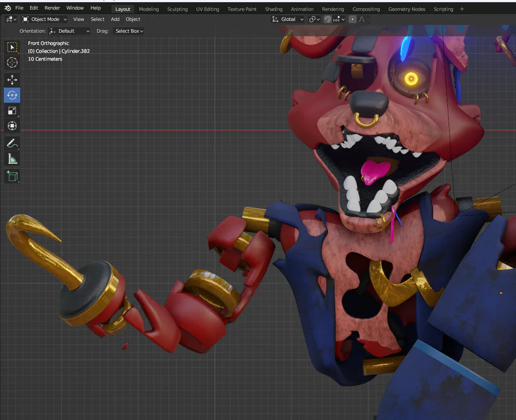This screenshot has width=516, height=420.
Task: Select the Measure tool
Action: pos(12,159)
